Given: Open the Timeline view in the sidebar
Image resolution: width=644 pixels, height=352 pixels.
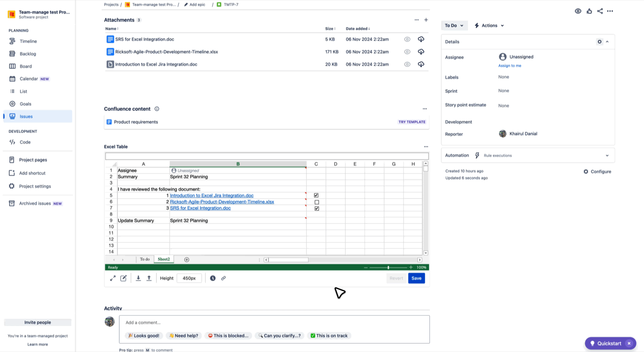Looking at the screenshot, I should click(28, 41).
